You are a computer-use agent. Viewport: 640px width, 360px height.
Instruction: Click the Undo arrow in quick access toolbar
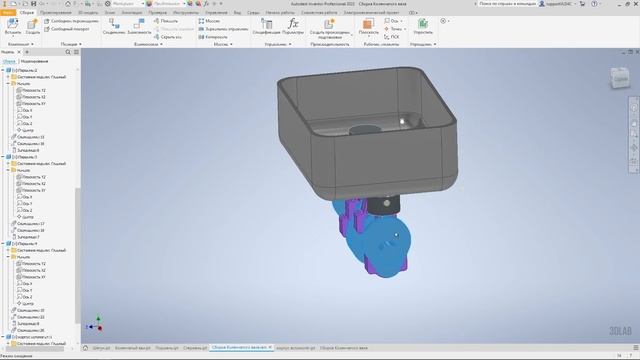[42, 4]
